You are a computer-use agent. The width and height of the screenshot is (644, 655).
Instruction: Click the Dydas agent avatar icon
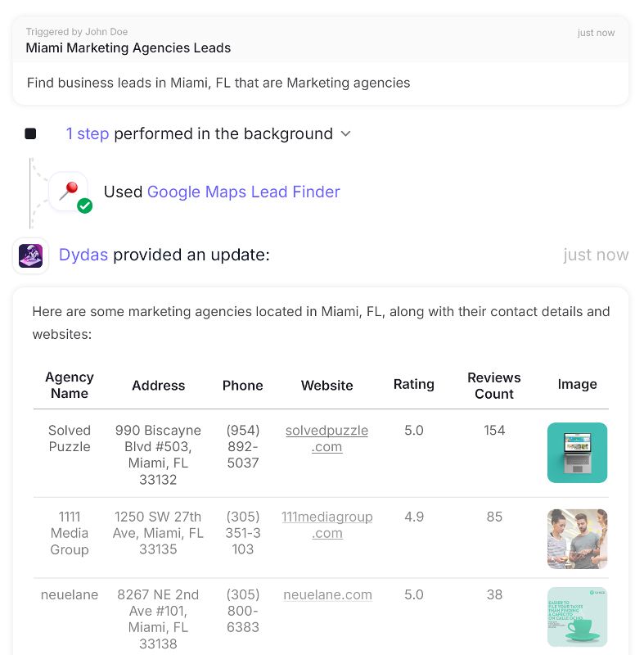(x=31, y=255)
